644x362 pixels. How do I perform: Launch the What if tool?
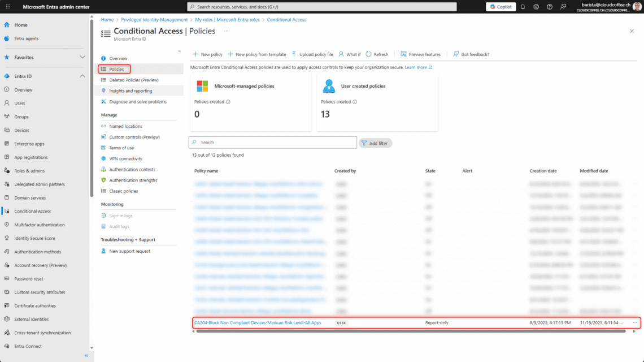pos(349,54)
